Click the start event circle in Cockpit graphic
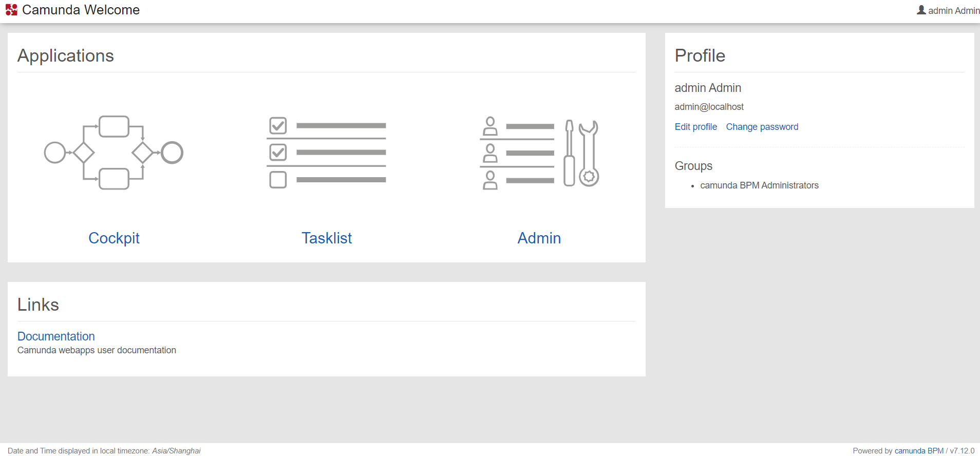 [x=55, y=153]
